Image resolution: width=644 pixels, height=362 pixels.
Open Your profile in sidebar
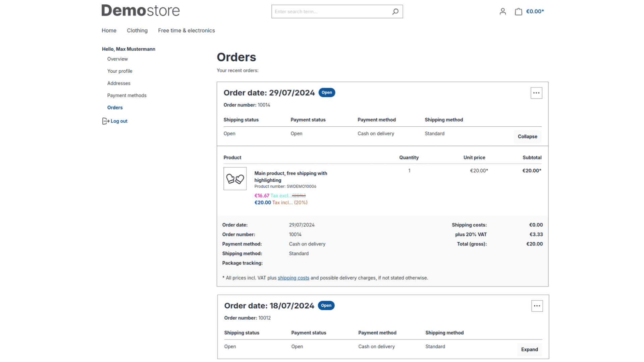click(120, 71)
